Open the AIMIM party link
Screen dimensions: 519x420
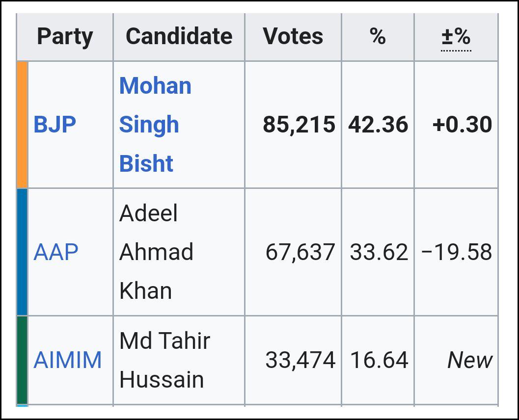click(x=68, y=360)
